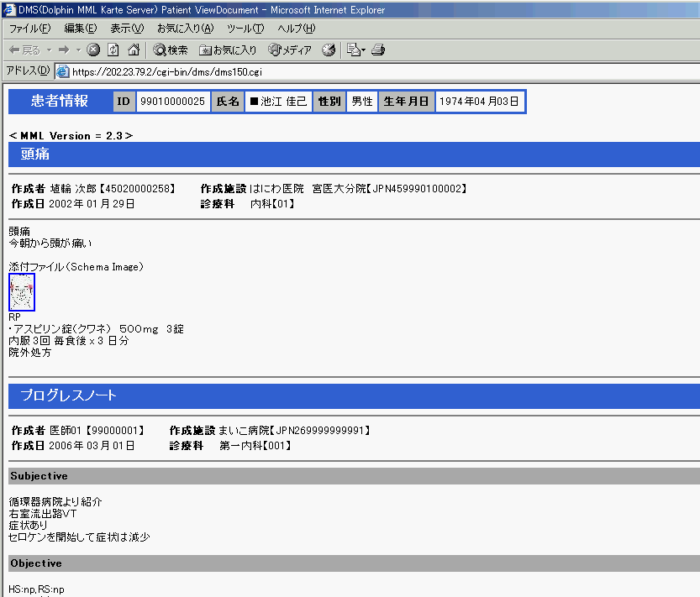
Task: Open the ヘルプ(H) menu
Action: pyautogui.click(x=296, y=29)
